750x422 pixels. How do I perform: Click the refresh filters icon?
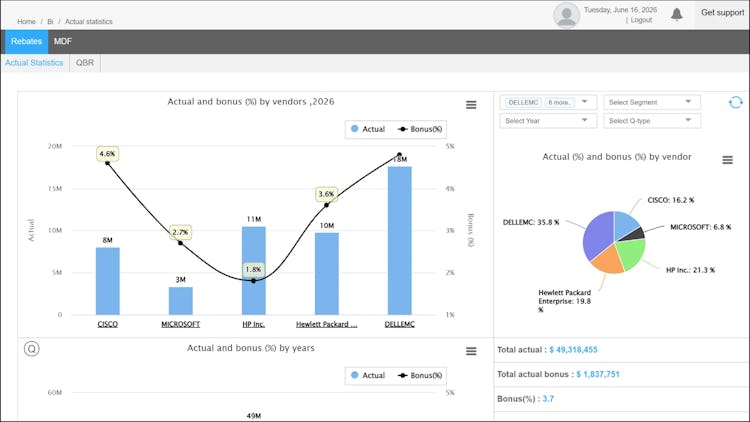(x=736, y=102)
